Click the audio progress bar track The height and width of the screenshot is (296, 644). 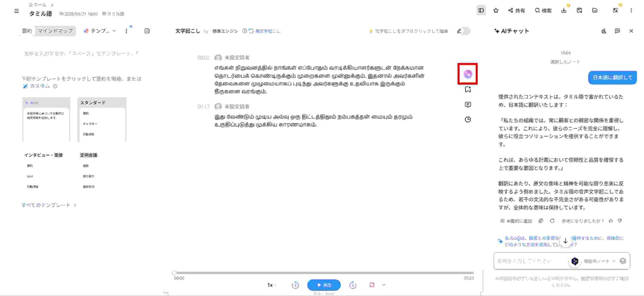click(x=322, y=273)
